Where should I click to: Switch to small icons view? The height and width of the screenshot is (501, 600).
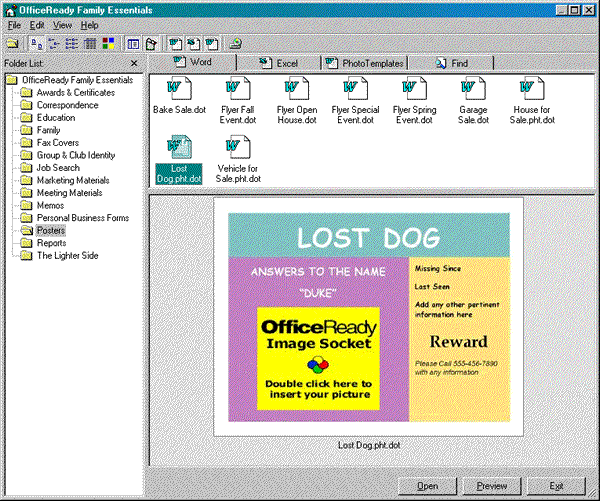(x=54, y=44)
